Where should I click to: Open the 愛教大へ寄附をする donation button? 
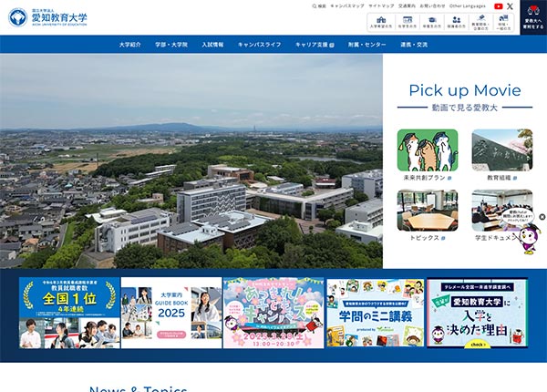(533, 17)
